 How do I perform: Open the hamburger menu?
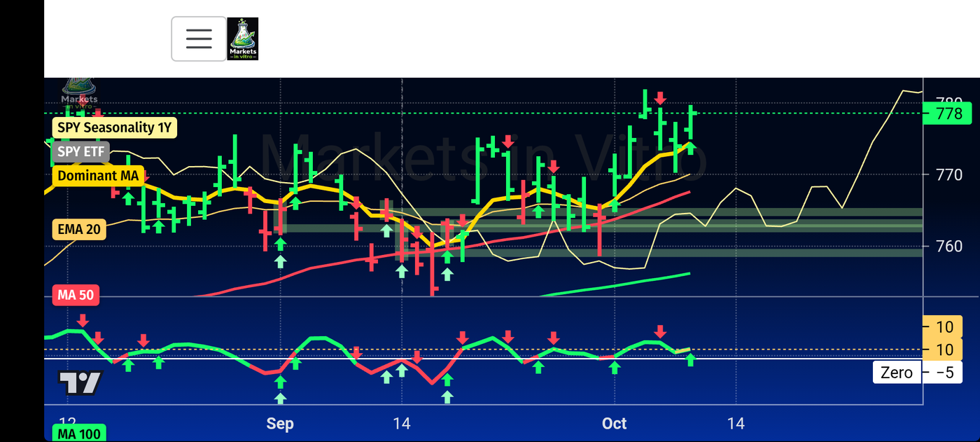199,39
